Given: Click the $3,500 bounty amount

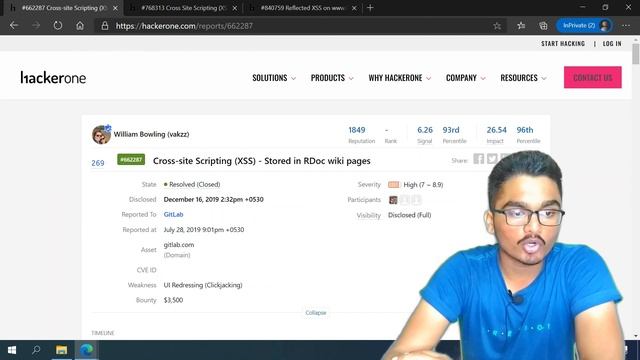Looking at the screenshot, I should 173,300.
